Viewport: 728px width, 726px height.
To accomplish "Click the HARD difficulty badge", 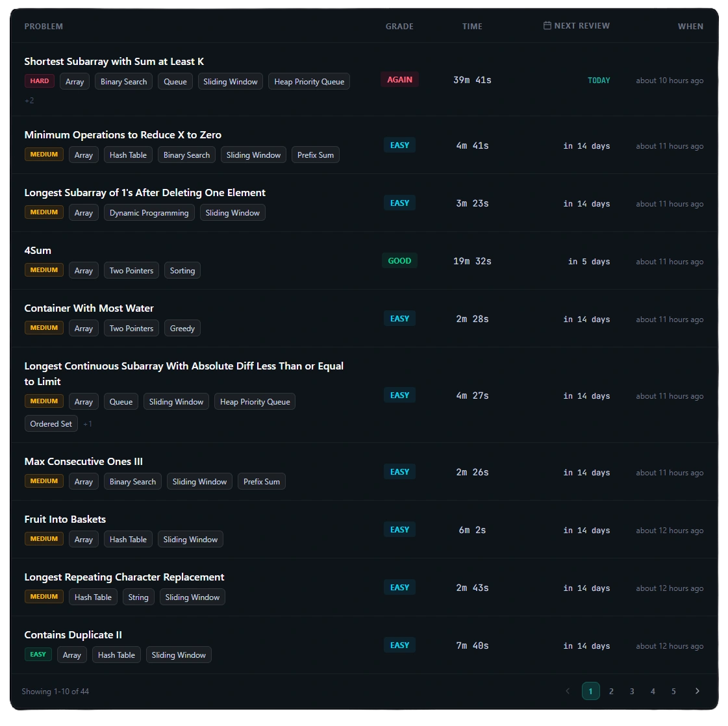I will click(x=40, y=81).
